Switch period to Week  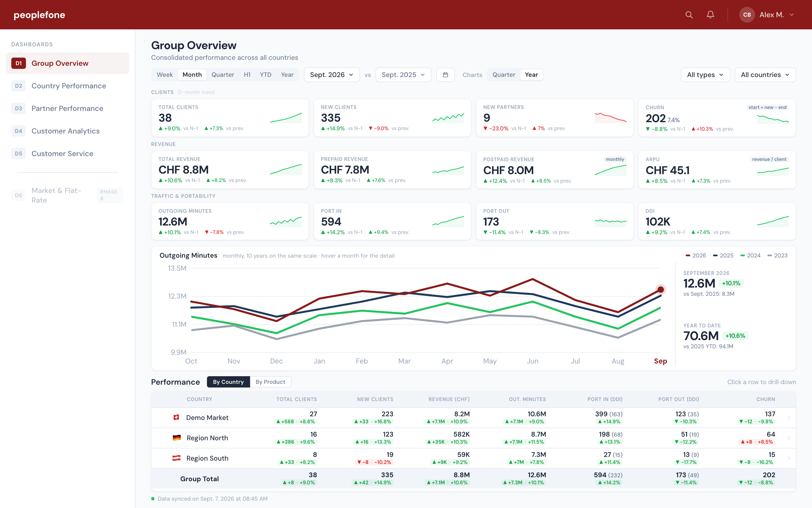(165, 75)
